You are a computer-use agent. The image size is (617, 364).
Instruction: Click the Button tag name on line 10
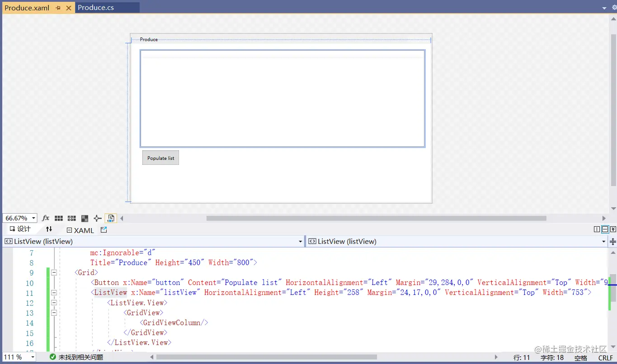click(x=106, y=283)
